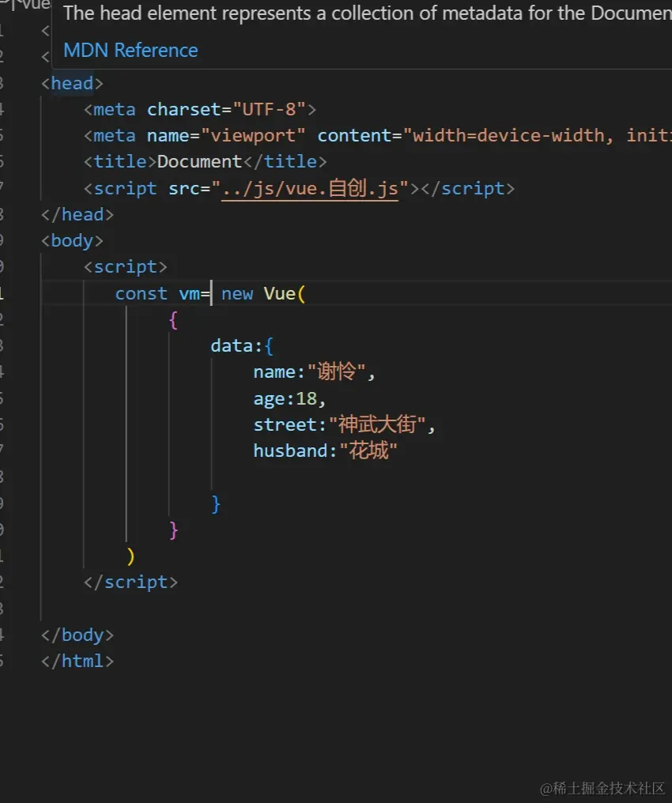
Task: Click the charset "UTF-8" attribute value
Action: 269,110
